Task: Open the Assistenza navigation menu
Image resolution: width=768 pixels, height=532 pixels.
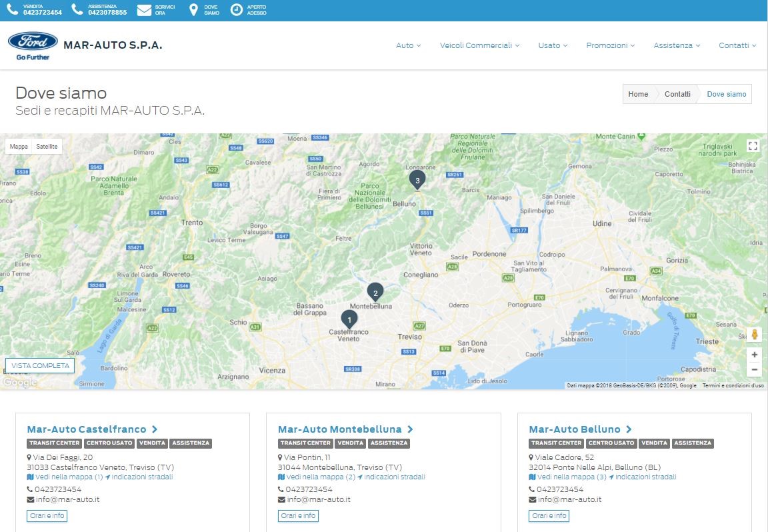Action: [x=677, y=45]
